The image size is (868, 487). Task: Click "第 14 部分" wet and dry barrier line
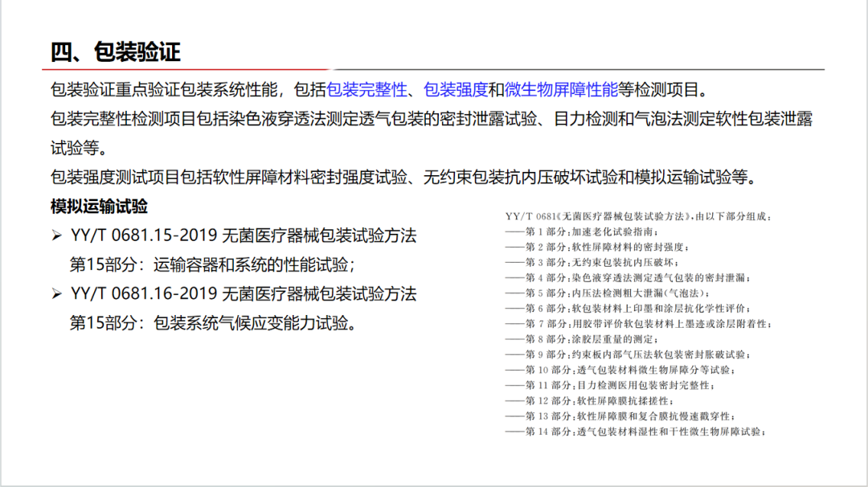(x=636, y=432)
